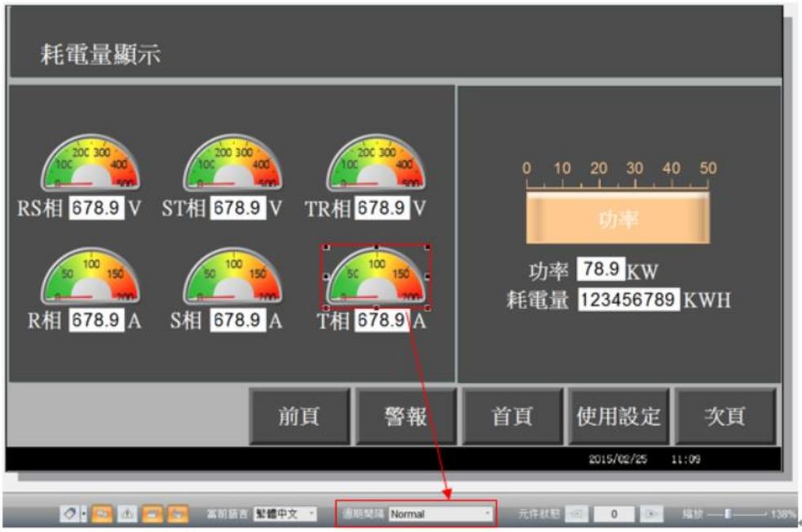Go to 首頁 home page
This screenshot has height=532, width=802.
(513, 416)
